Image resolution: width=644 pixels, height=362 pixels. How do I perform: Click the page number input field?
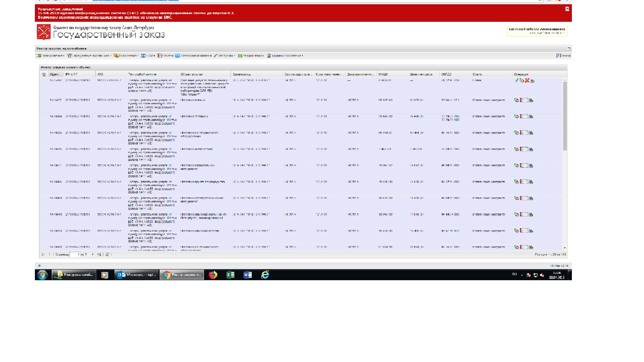[x=74, y=254]
